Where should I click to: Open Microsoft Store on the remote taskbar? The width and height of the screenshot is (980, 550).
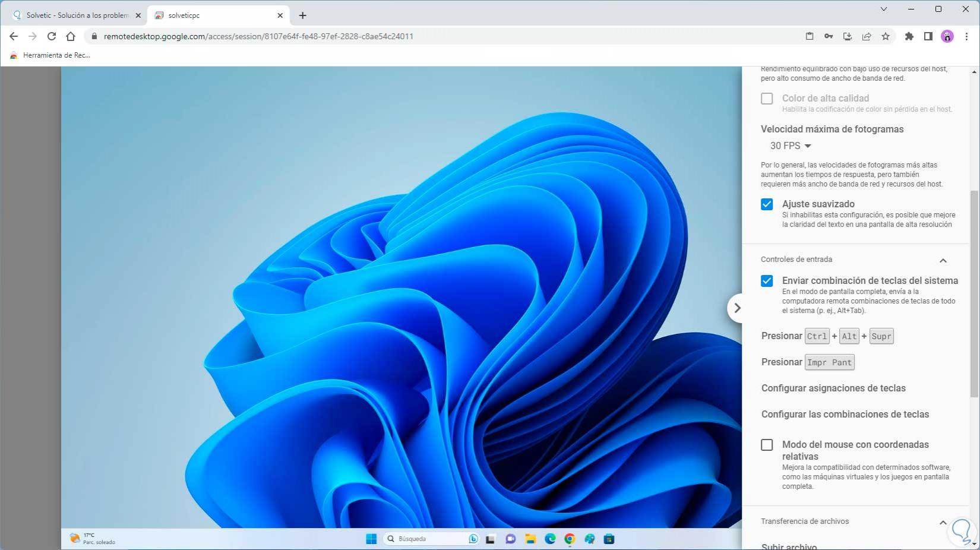click(609, 539)
